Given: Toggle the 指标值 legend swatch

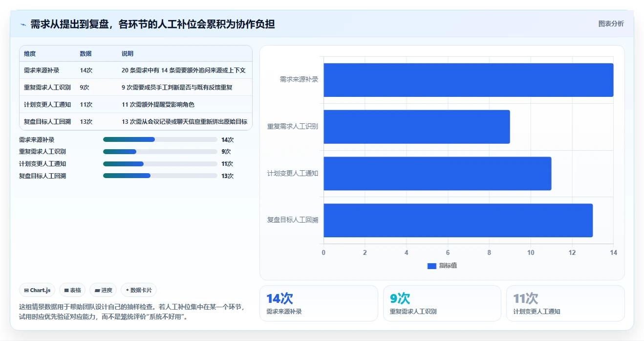Looking at the screenshot, I should 431,266.
